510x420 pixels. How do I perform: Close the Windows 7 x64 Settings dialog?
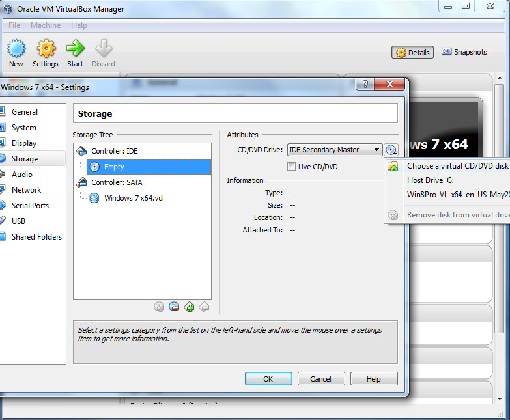390,84
